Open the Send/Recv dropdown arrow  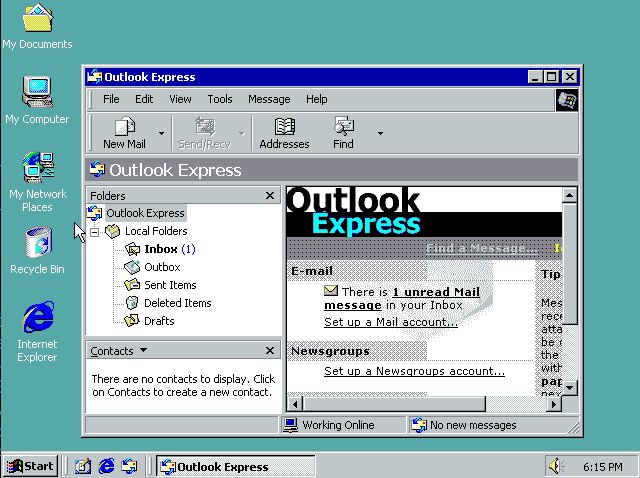(x=242, y=133)
